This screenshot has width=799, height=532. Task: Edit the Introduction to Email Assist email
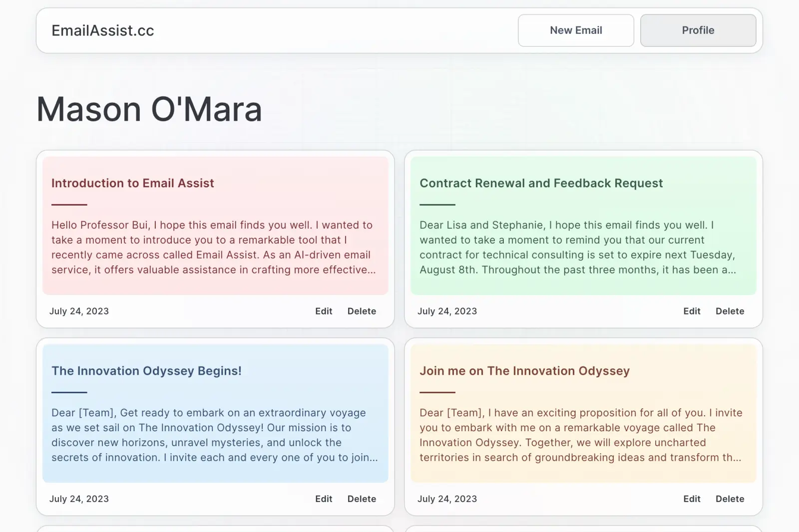tap(324, 311)
